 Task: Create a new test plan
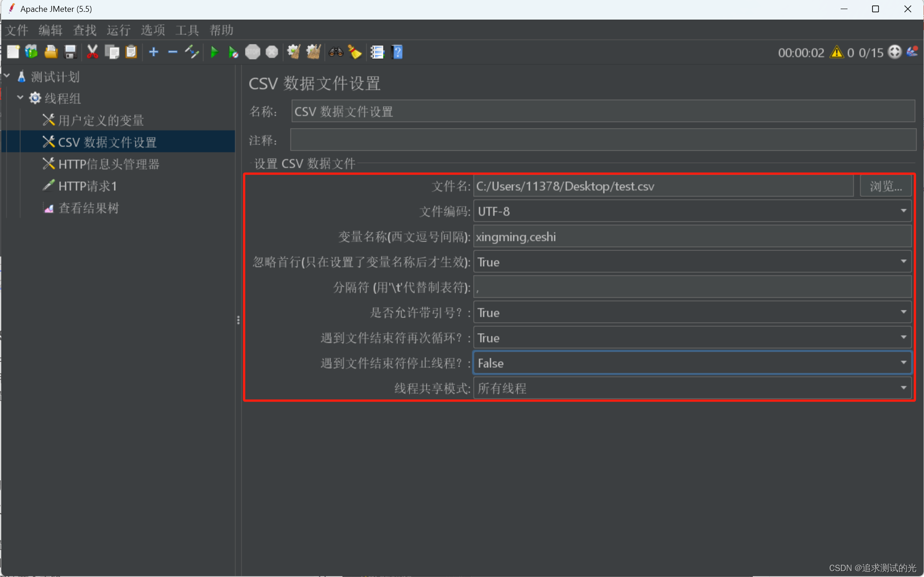coord(13,52)
